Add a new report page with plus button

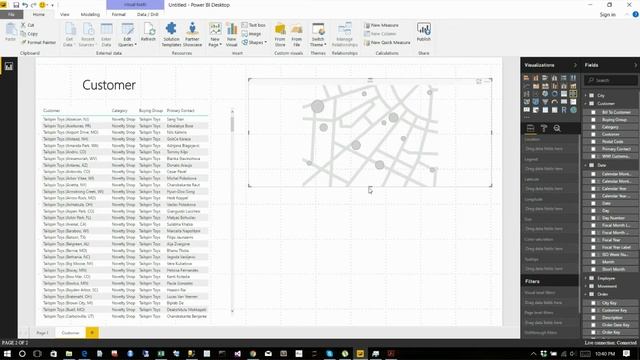[x=92, y=333]
